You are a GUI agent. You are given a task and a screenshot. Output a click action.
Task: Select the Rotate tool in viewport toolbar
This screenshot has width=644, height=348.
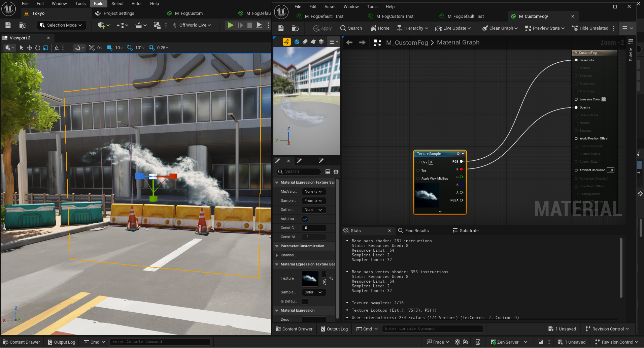38,48
